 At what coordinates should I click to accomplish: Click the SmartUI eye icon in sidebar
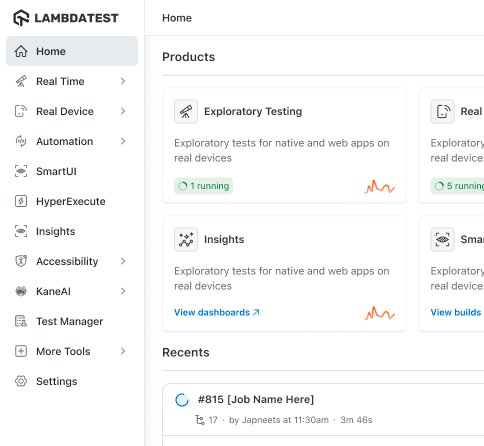coord(21,171)
